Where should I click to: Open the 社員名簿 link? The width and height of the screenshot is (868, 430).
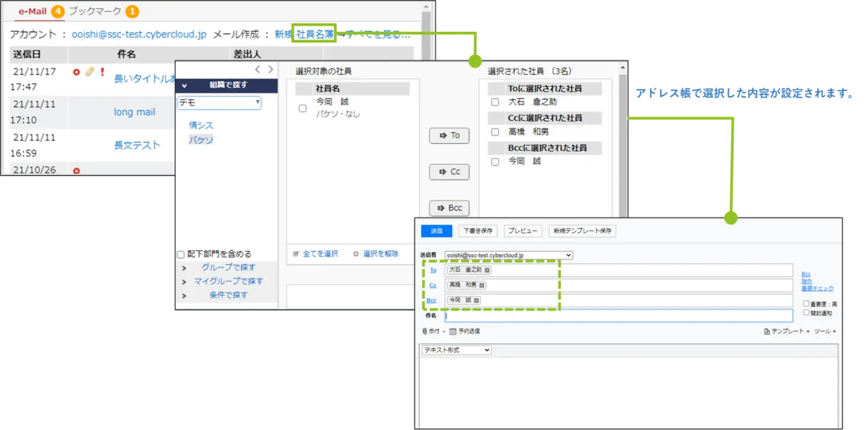[315, 35]
